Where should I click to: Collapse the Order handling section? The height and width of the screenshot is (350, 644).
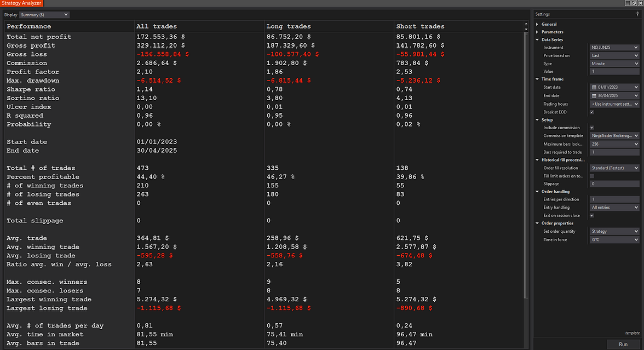[537, 192]
